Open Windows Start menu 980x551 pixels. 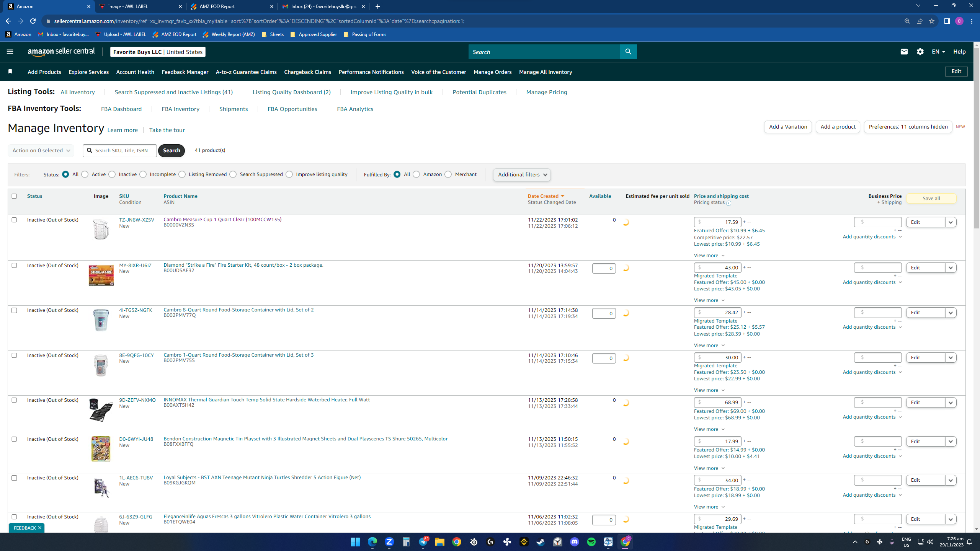tap(355, 542)
